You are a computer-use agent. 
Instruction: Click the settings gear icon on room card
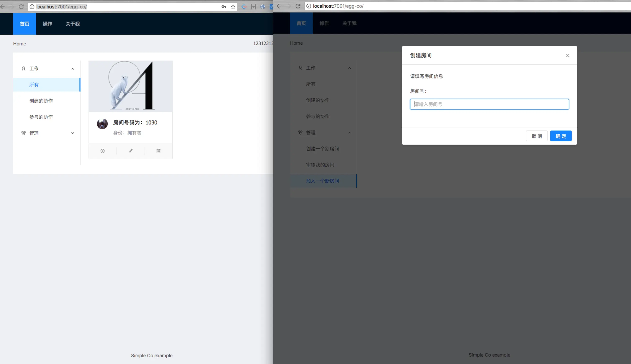[103, 151]
